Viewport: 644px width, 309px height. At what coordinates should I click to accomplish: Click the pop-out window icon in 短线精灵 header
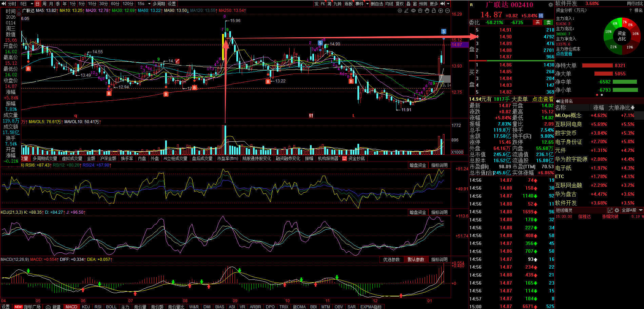click(610, 210)
